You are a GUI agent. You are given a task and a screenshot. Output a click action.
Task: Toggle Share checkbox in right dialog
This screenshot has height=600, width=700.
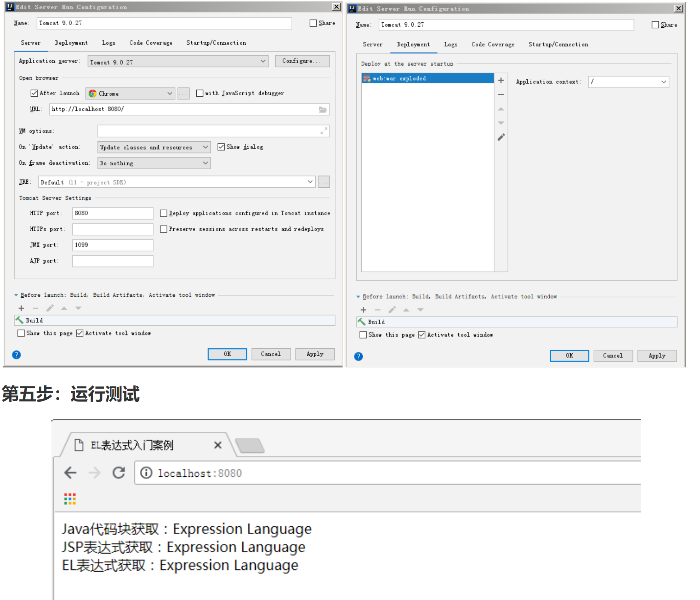pyautogui.click(x=655, y=25)
